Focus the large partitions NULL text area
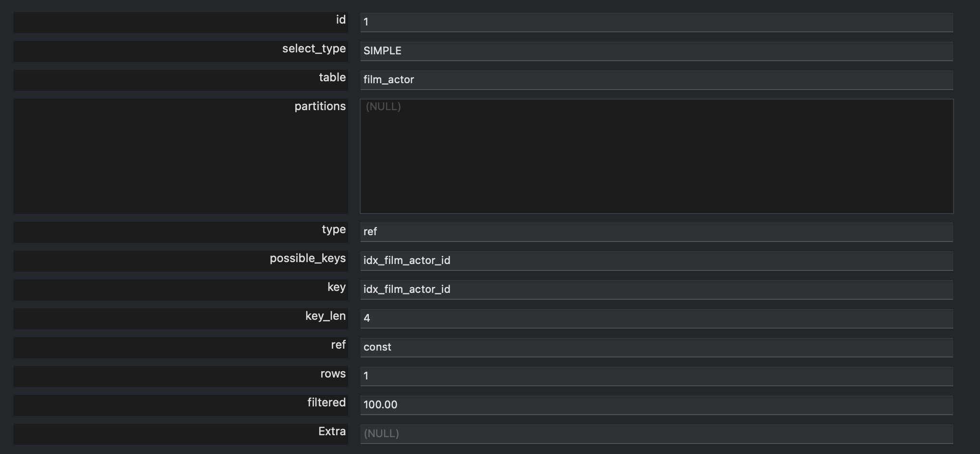 point(656,156)
